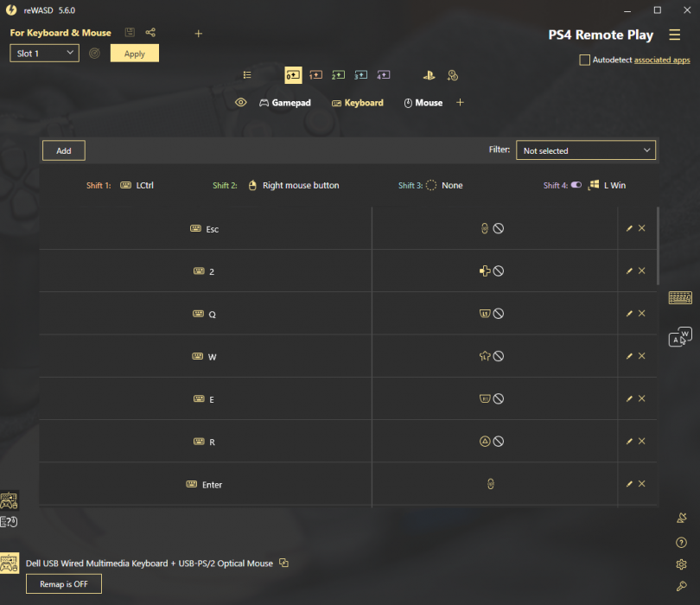This screenshot has width=700, height=605.
Task: Open the Slot 1 dropdown
Action: pos(44,54)
